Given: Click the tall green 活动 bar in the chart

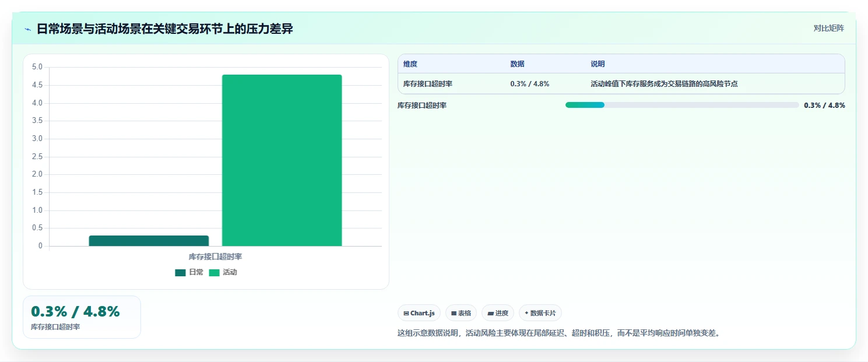Looking at the screenshot, I should pyautogui.click(x=282, y=160).
